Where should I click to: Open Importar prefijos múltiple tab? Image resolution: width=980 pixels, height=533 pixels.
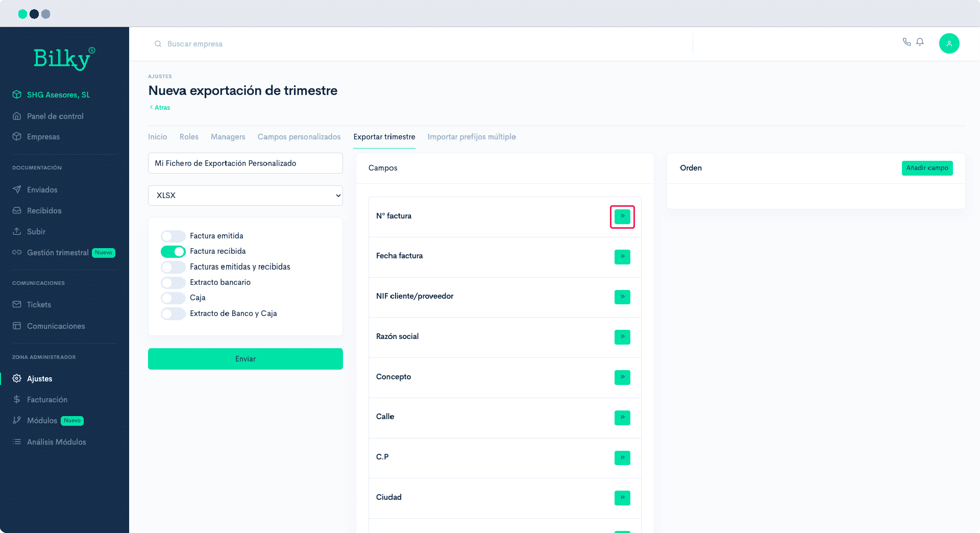(472, 137)
